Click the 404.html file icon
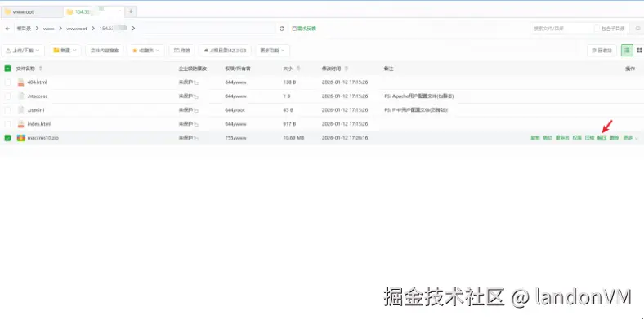 pos(21,82)
